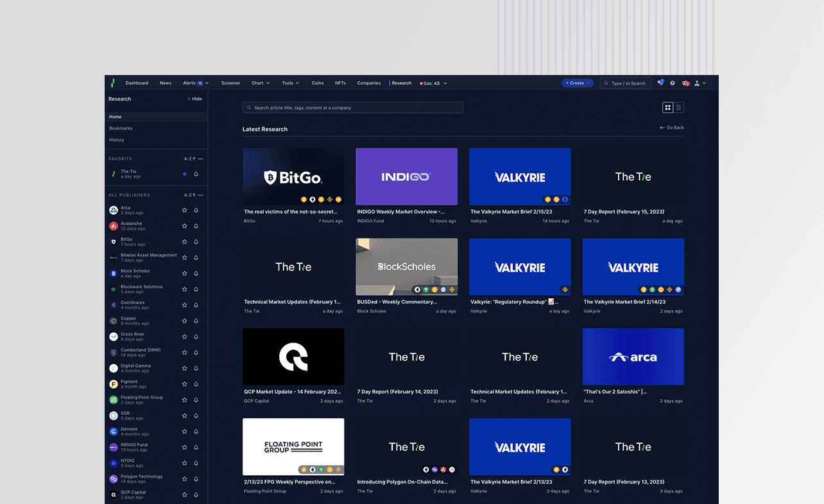Open the user profile menu icon
Screen dimensions: 824x504
(x=697, y=83)
